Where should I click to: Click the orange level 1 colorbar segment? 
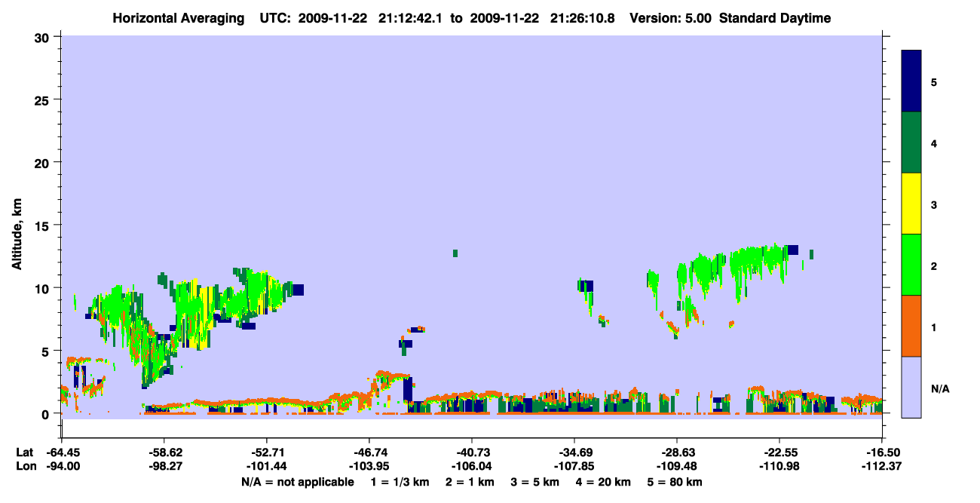click(x=911, y=326)
